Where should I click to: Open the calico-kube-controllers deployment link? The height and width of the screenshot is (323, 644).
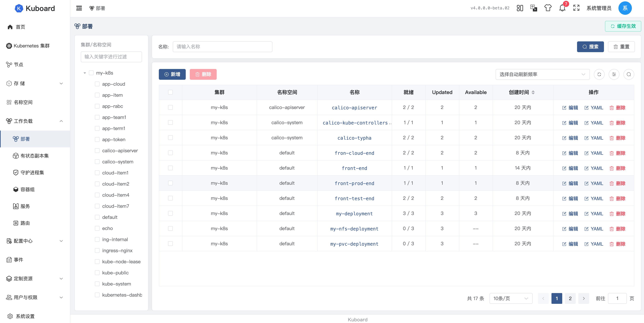click(357, 123)
